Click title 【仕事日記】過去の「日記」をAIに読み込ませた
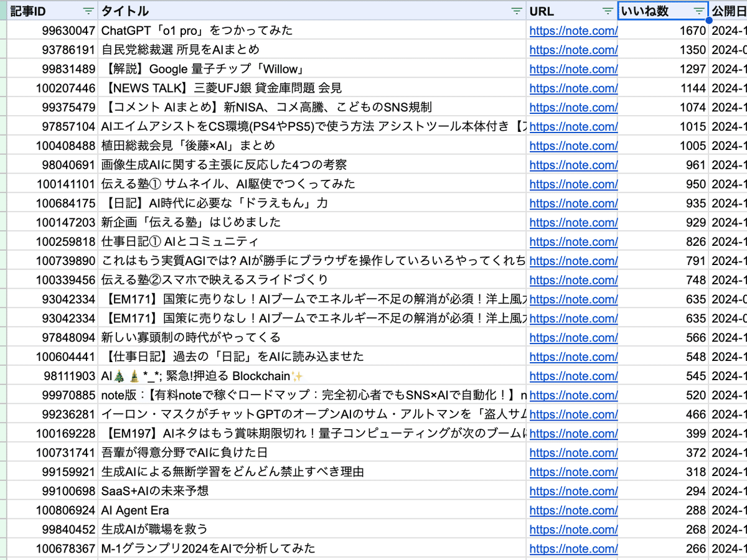747x560 pixels. coord(232,357)
